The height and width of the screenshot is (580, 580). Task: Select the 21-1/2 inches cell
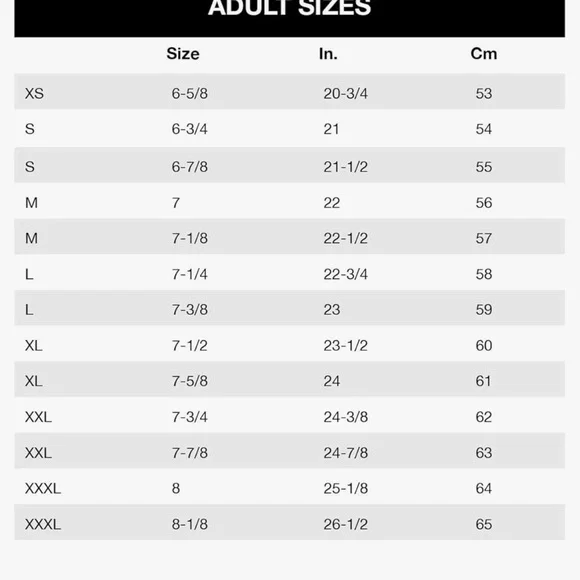[x=345, y=167]
